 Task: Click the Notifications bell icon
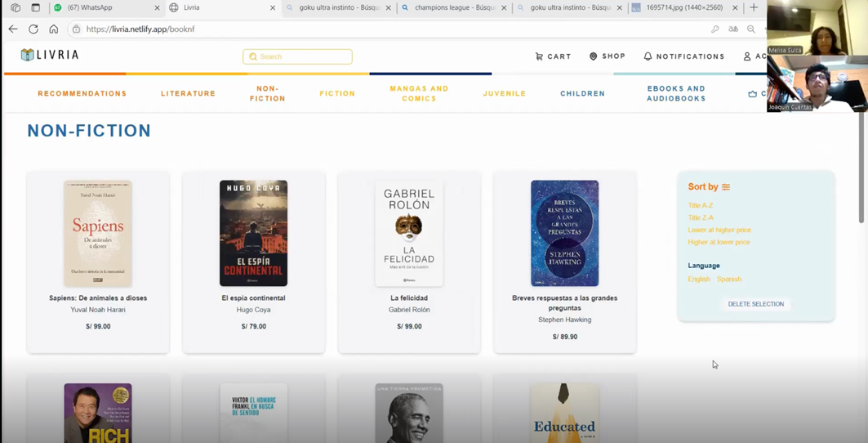pos(648,56)
